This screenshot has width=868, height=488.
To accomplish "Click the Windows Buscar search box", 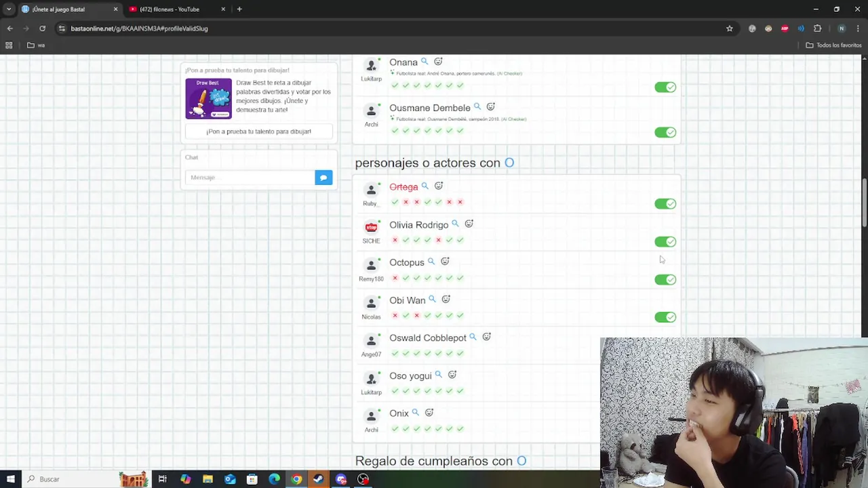I will [68, 479].
